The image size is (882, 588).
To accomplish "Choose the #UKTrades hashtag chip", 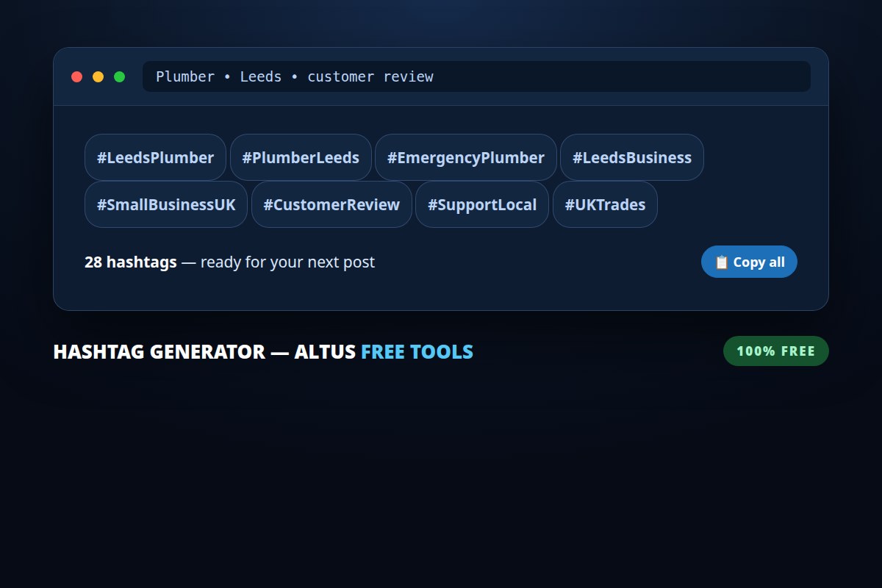I will click(605, 204).
